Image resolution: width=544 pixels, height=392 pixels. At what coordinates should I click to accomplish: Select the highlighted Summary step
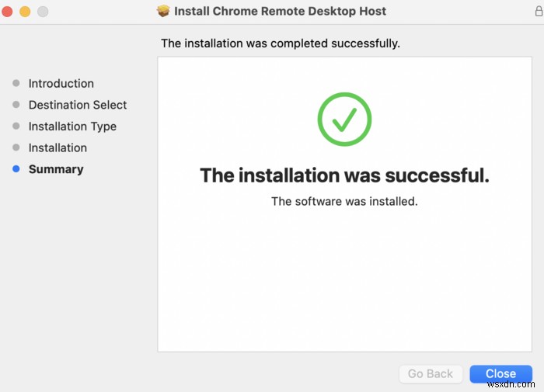click(x=56, y=169)
